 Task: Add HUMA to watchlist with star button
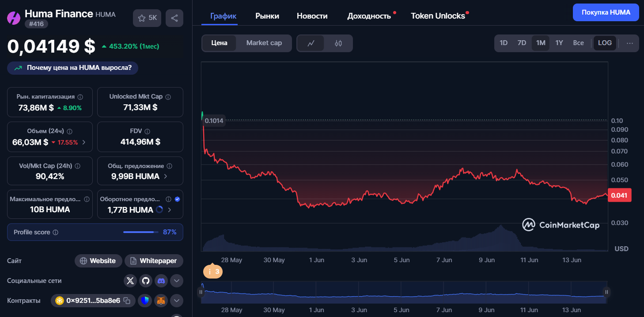click(147, 18)
